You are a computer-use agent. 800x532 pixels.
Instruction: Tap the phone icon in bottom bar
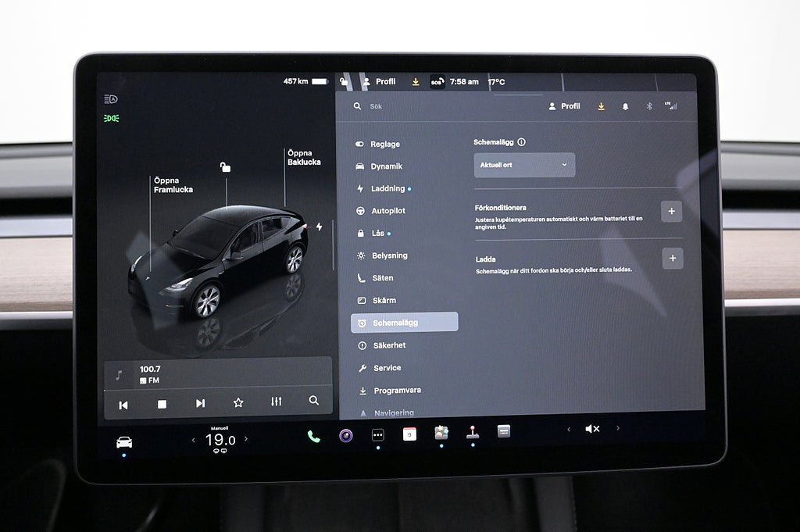313,436
